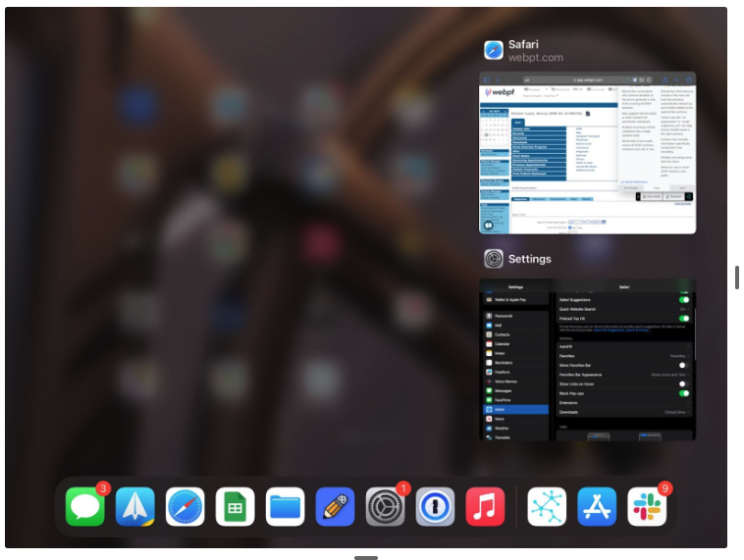Select Billing tab in webpt note
744x560 pixels.
tap(587, 199)
